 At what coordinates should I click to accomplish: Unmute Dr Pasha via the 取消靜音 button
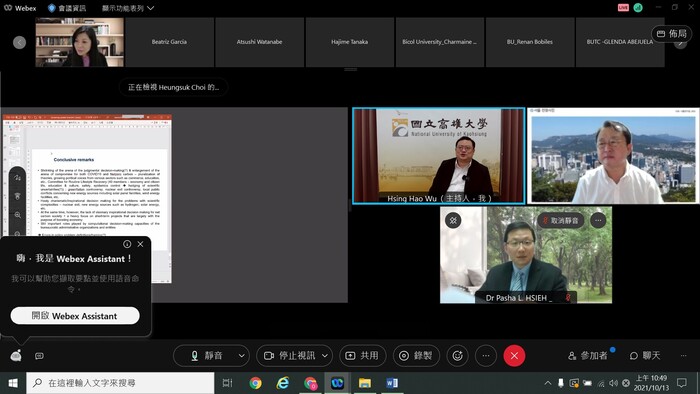click(x=561, y=220)
